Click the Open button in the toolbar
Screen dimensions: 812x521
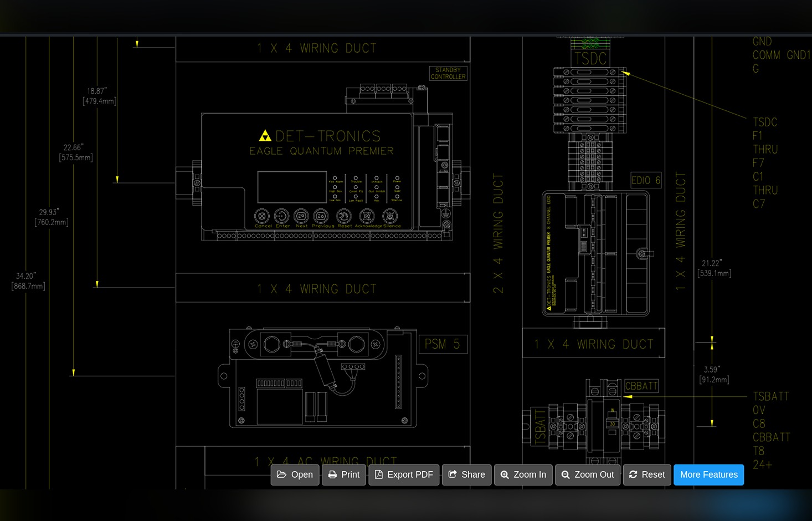coord(295,474)
